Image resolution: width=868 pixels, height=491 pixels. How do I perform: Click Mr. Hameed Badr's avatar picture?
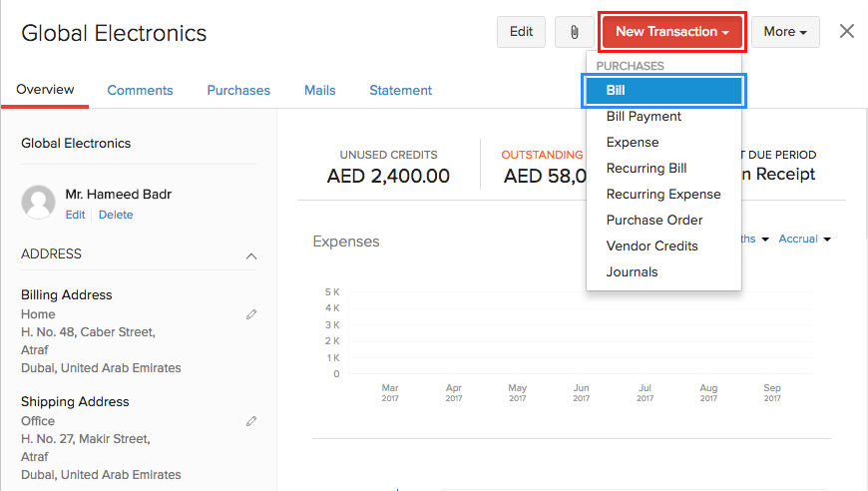[38, 203]
